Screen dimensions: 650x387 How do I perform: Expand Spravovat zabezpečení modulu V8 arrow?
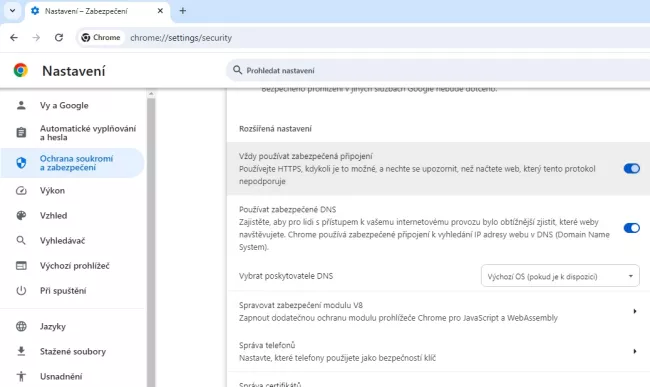point(635,311)
